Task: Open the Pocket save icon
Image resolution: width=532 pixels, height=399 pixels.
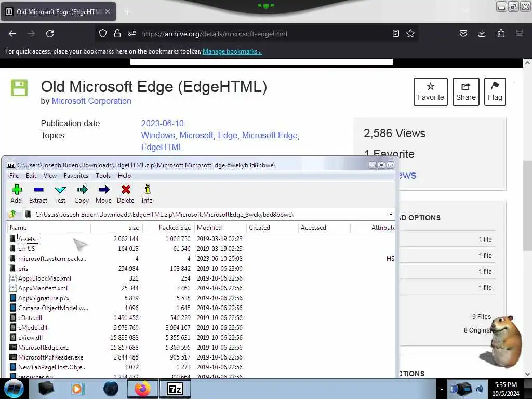Action: [x=463, y=33]
